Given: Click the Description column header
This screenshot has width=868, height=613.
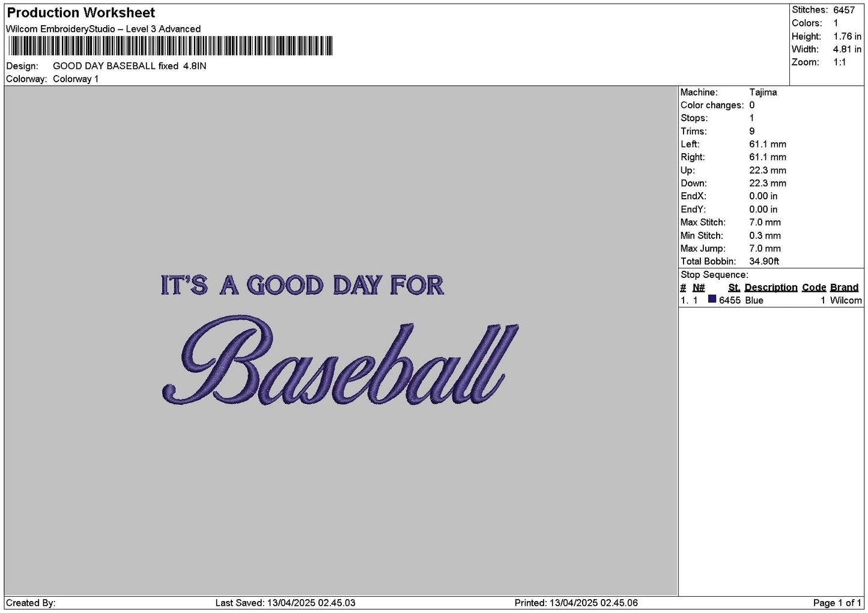Looking at the screenshot, I should [x=771, y=288].
